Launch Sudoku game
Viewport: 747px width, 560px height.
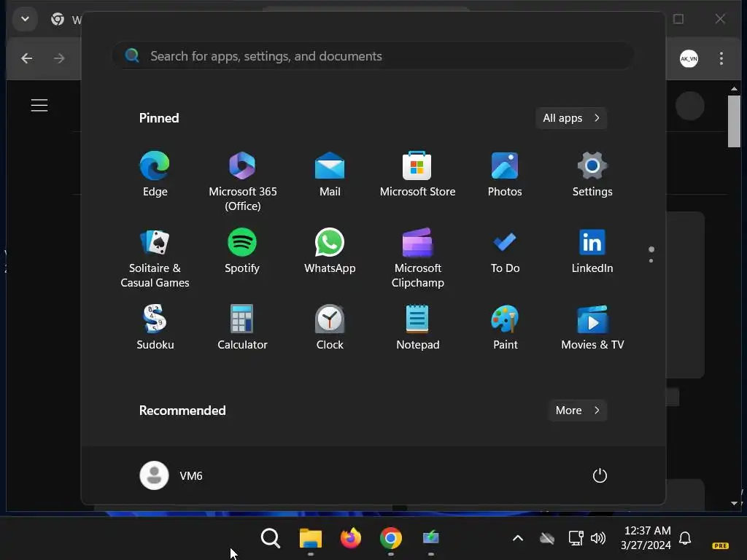pos(155,327)
